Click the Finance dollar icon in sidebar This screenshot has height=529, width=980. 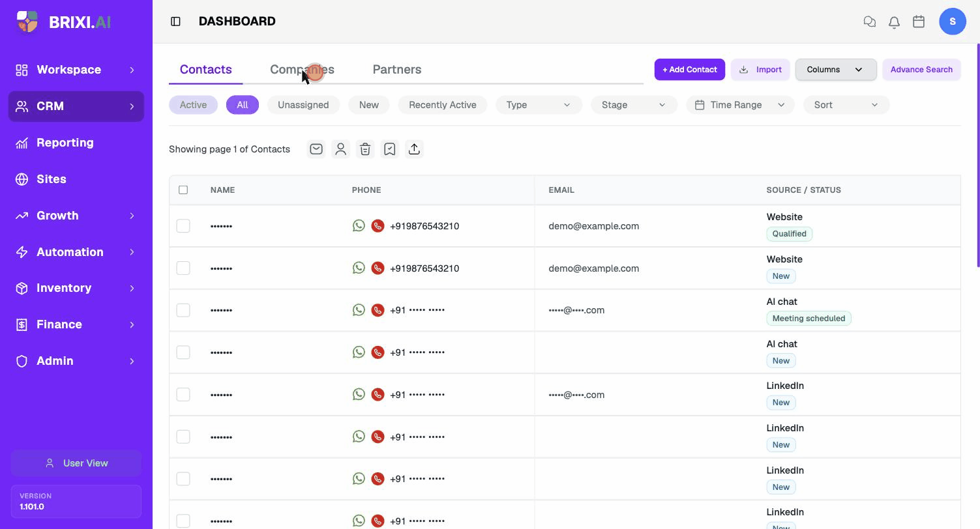(x=22, y=324)
